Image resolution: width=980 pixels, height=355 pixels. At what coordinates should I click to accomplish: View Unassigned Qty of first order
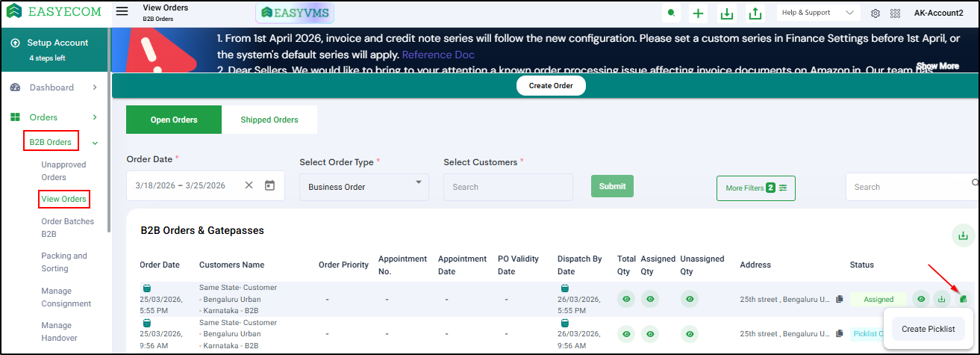point(690,300)
